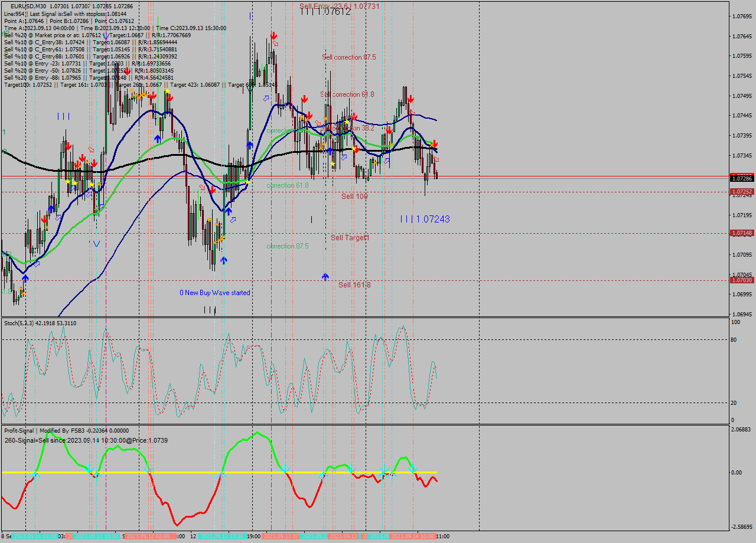The image size is (756, 543).
Task: Click the 'Sell 161.8' level label
Action: 354,284
